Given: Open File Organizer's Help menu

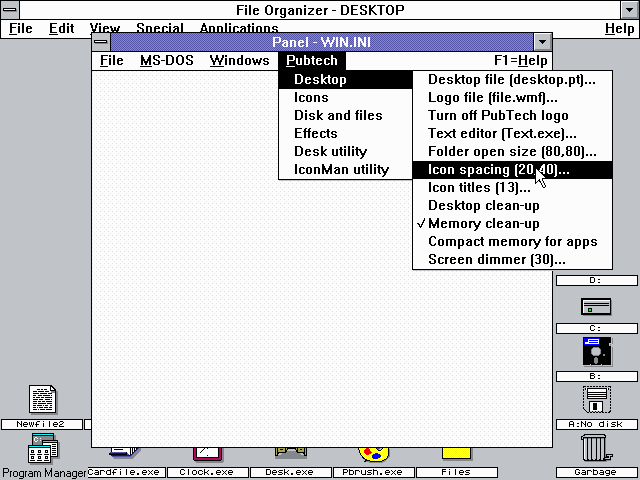Looking at the screenshot, I should pyautogui.click(x=620, y=29).
